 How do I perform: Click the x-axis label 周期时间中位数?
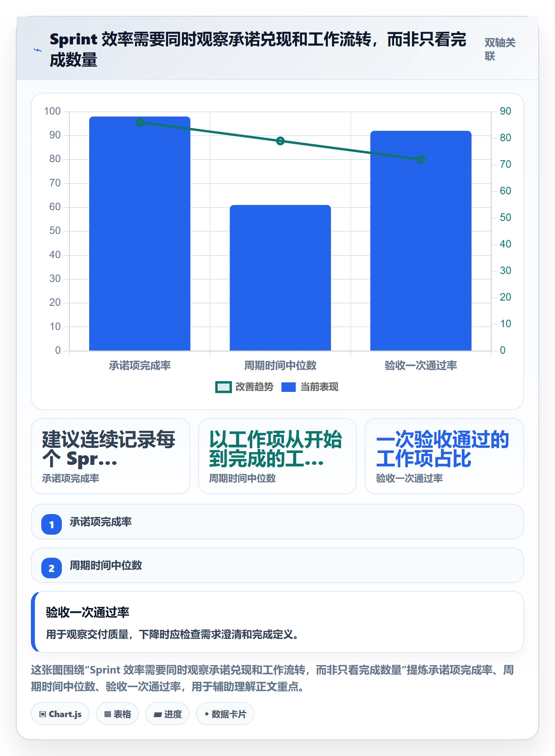pyautogui.click(x=280, y=365)
